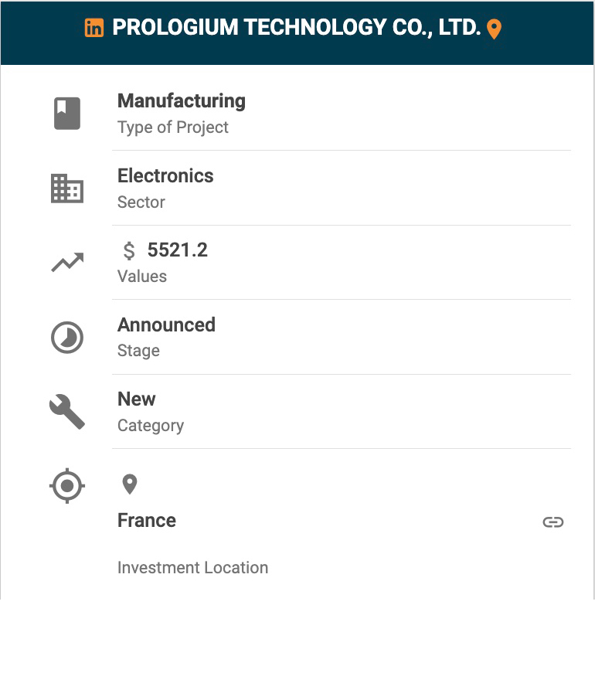
Task: Click the Type of Project label
Action: (x=172, y=127)
